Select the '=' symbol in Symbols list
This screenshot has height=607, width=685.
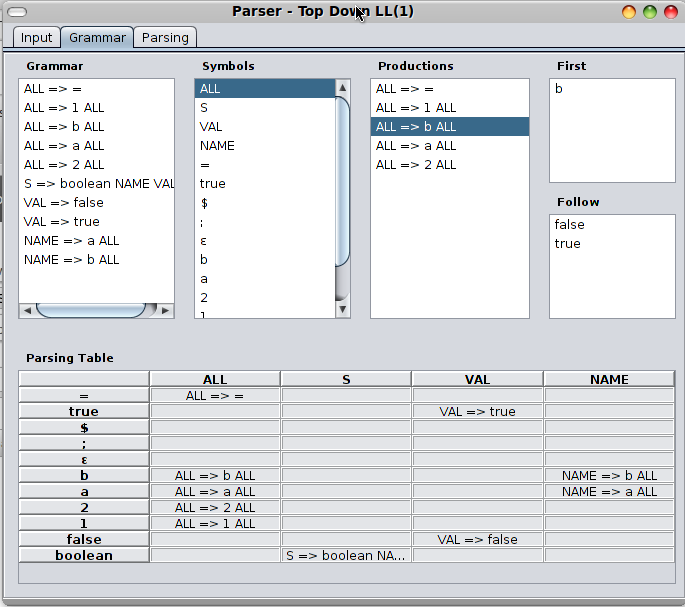(x=265, y=165)
